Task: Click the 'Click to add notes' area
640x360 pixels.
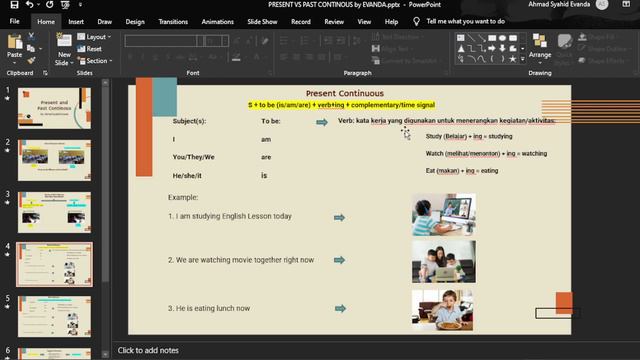Action: click(x=148, y=350)
